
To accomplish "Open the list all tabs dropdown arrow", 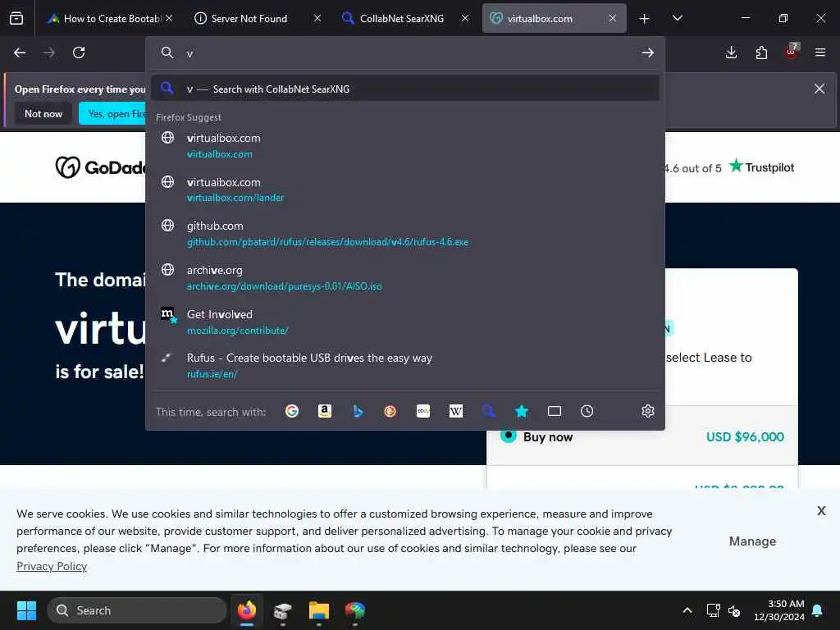I will tap(677, 19).
